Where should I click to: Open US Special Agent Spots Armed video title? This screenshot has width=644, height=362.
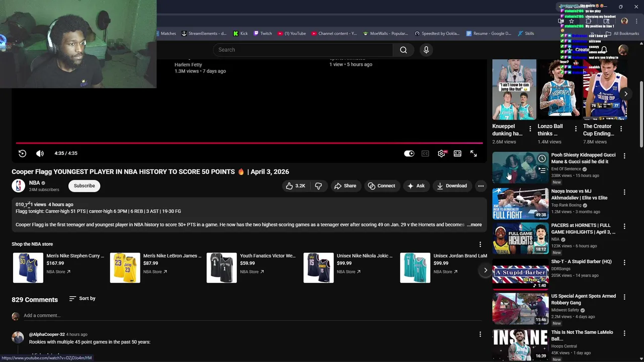click(583, 299)
